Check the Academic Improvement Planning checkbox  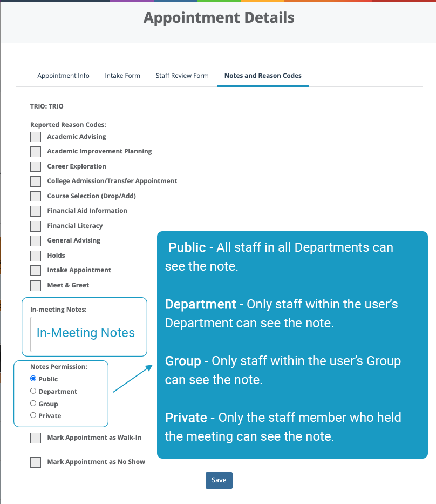(x=35, y=152)
